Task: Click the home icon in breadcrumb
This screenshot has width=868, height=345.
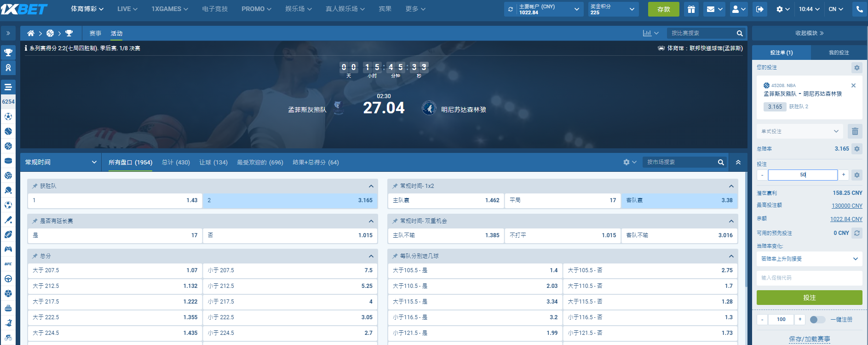Action: tap(31, 33)
